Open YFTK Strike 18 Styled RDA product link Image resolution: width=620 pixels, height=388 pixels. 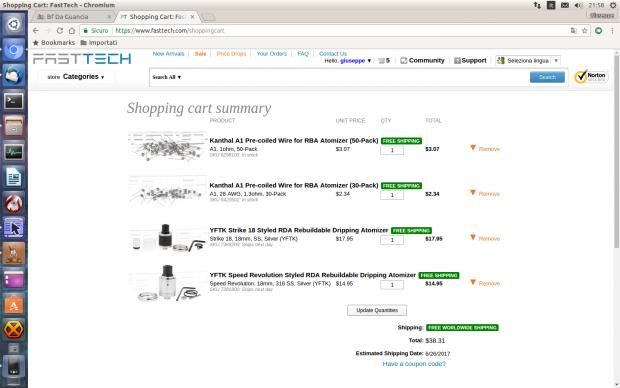click(x=299, y=230)
